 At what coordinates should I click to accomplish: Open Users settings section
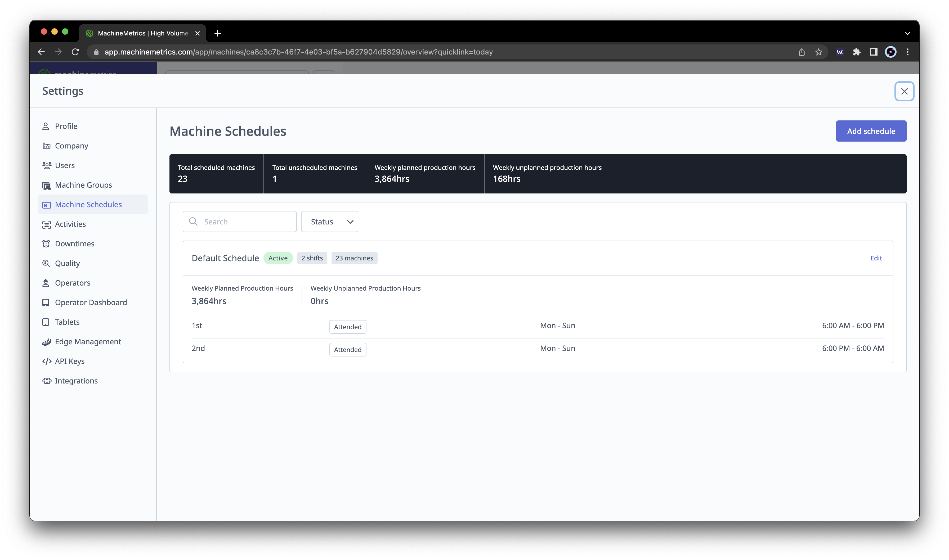click(x=93, y=165)
